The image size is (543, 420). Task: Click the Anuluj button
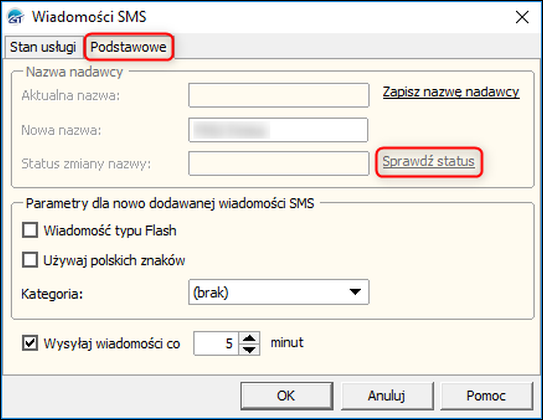(387, 396)
